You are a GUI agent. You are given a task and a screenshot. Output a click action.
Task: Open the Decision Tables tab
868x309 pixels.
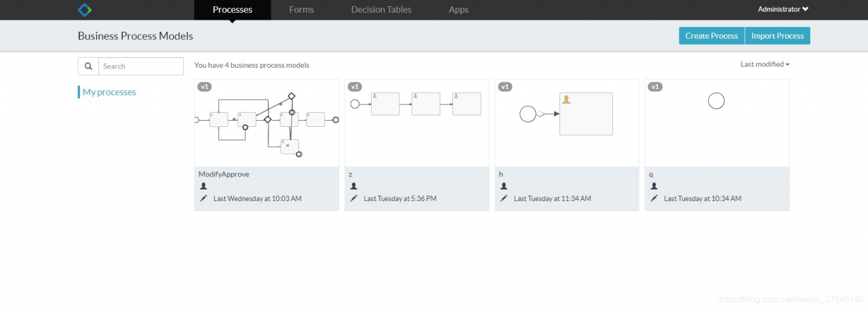[x=381, y=10]
